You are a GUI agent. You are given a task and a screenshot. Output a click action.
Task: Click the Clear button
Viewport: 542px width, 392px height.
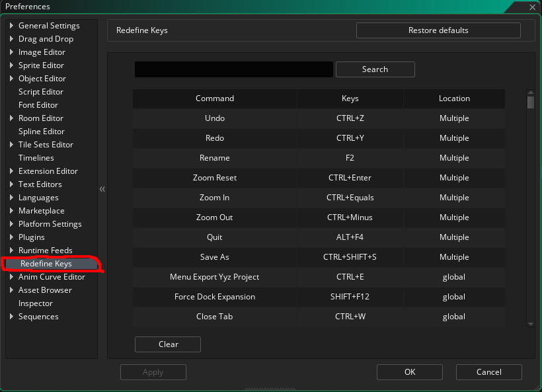[168, 344]
